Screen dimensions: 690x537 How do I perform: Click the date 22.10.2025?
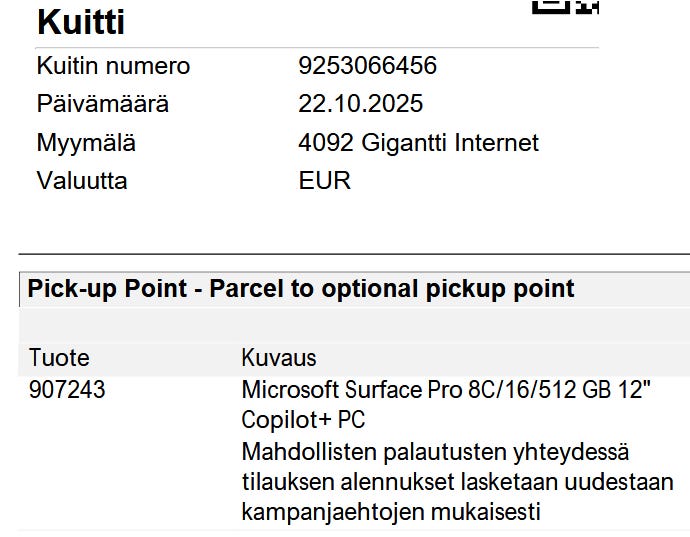(x=360, y=104)
